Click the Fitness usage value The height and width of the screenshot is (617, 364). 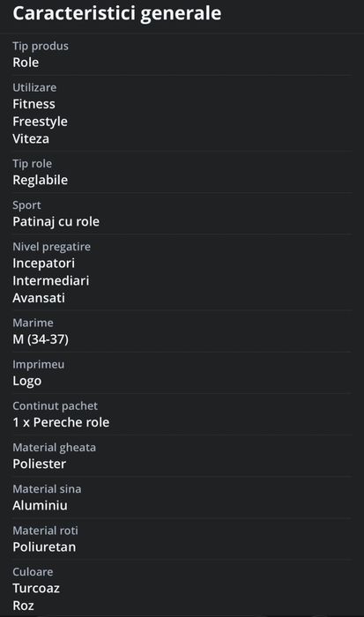pyautogui.click(x=33, y=104)
